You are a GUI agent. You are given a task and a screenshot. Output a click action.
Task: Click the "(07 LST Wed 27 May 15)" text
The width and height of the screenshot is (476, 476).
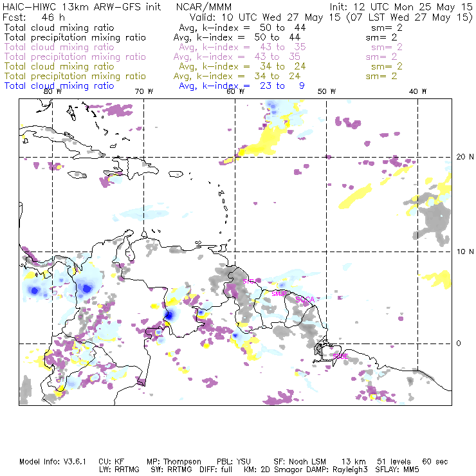(410, 17)
